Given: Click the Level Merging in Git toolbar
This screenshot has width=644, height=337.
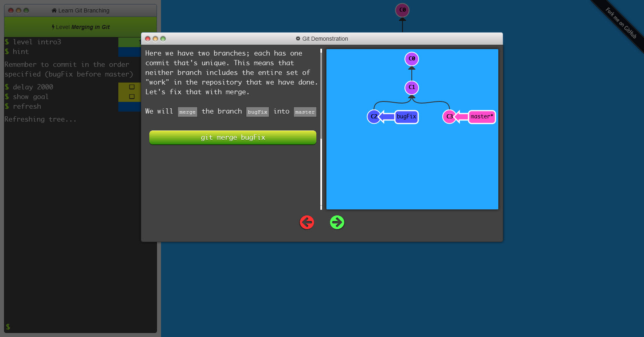Looking at the screenshot, I should pos(80,27).
